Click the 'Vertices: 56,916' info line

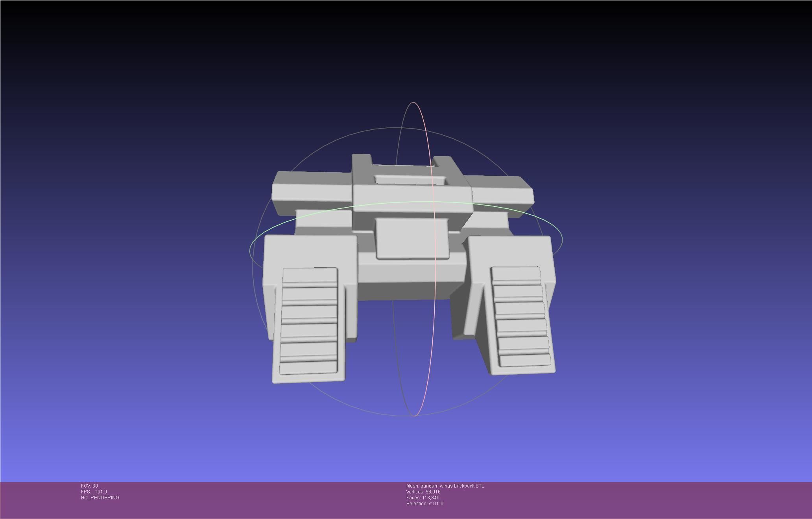(423, 492)
